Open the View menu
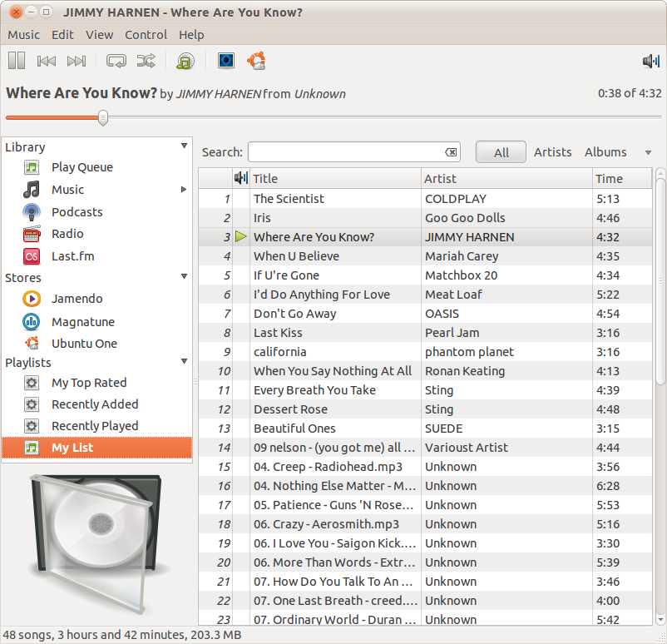The height and width of the screenshot is (644, 667). tap(99, 34)
